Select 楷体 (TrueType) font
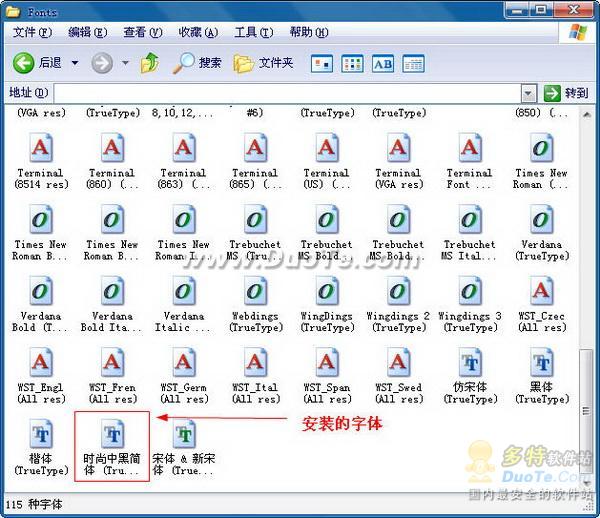The height and width of the screenshot is (518, 600). tap(41, 448)
